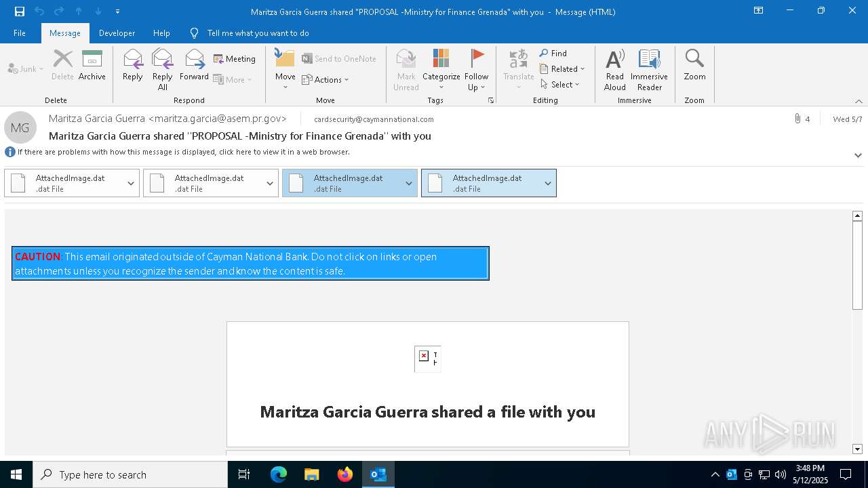The image size is (868, 488).
Task: Open the Move dropdown
Action: tap(285, 69)
